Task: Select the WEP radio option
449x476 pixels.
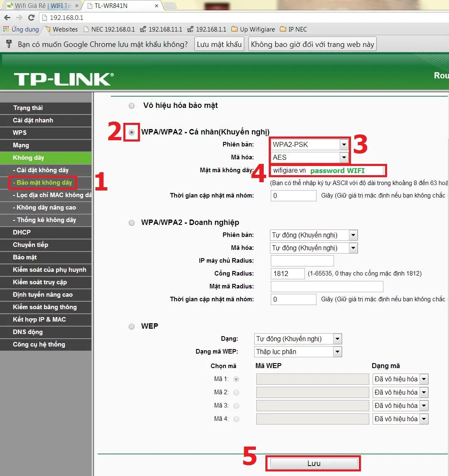Action: (132, 327)
